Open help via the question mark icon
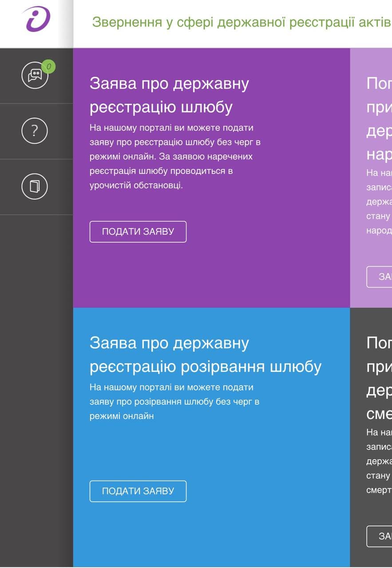Screen dimensions: 392x568 [x=35, y=131]
